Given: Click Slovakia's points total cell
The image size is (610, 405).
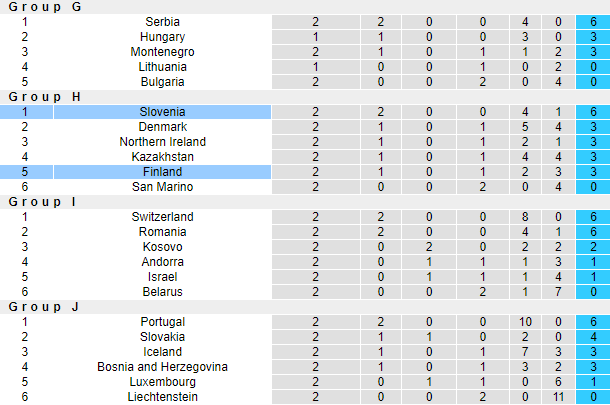Looking at the screenshot, I should (593, 336).
